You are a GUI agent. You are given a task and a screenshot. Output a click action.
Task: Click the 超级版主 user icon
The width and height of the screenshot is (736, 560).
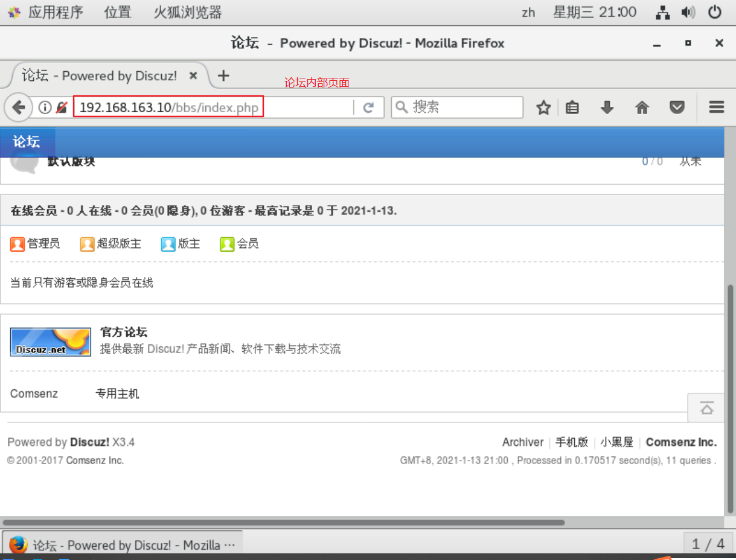click(x=88, y=244)
